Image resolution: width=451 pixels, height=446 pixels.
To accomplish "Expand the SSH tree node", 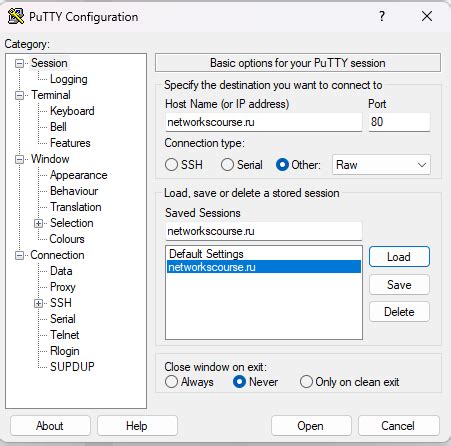I will pos(38,303).
